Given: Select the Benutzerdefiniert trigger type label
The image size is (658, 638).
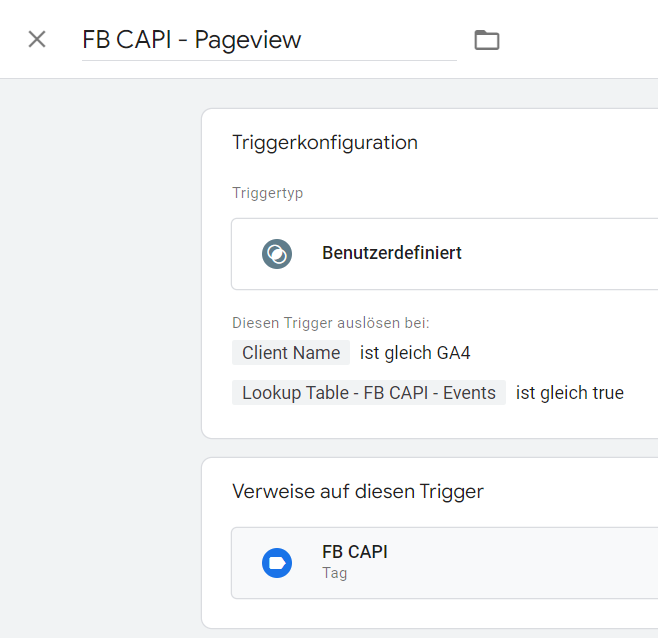Looking at the screenshot, I should coord(391,253).
